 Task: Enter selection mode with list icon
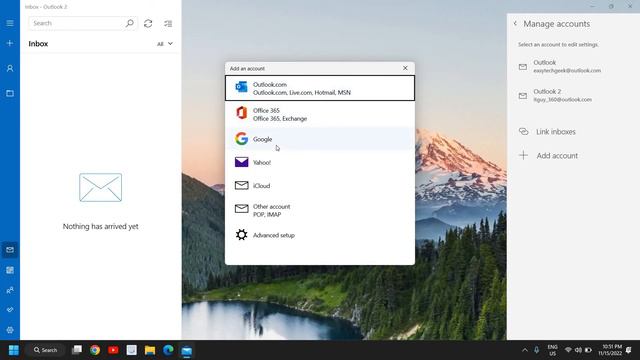point(168,24)
